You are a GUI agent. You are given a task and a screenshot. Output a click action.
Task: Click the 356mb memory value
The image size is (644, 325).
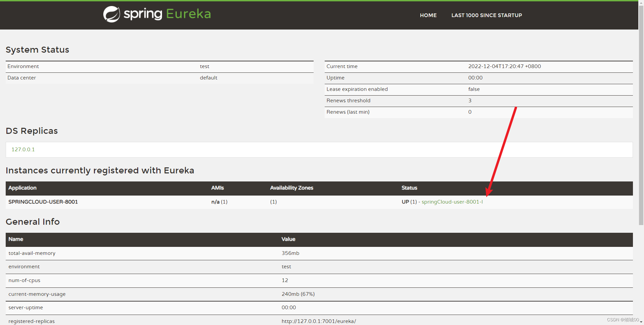290,253
